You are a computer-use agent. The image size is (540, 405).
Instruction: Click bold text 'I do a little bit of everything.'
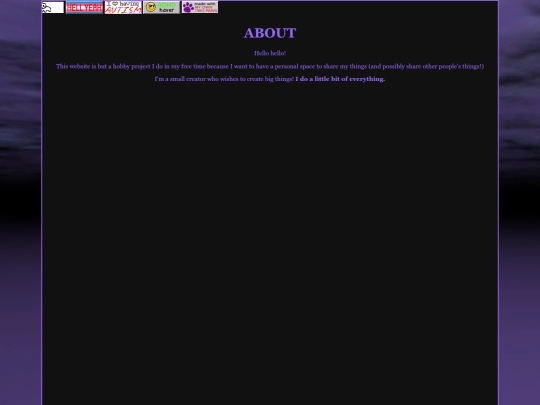point(340,79)
